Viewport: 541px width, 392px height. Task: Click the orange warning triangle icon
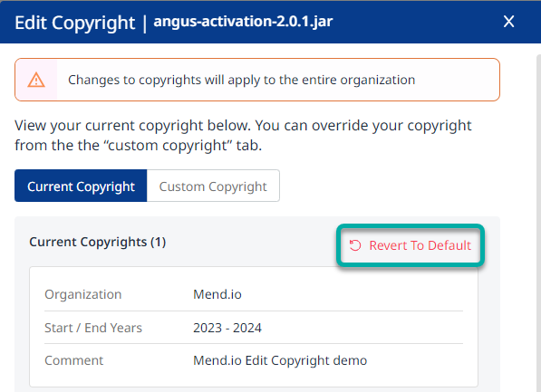(x=36, y=80)
